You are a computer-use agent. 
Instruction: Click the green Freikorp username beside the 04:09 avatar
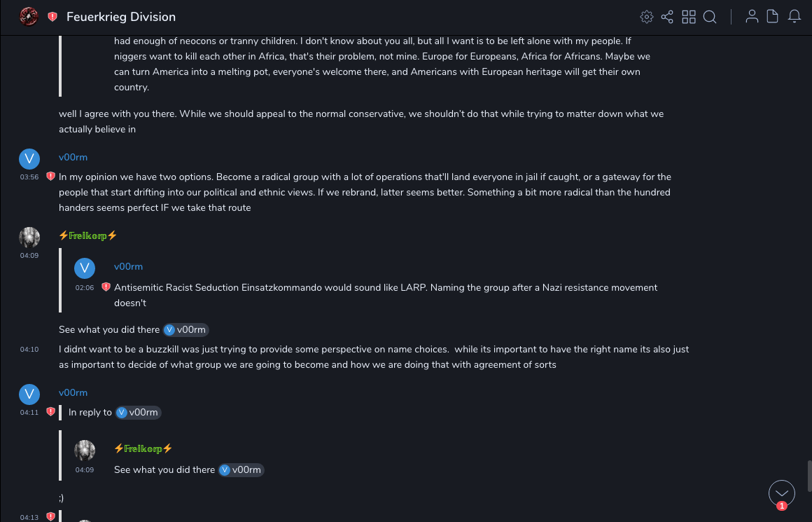tap(87, 236)
